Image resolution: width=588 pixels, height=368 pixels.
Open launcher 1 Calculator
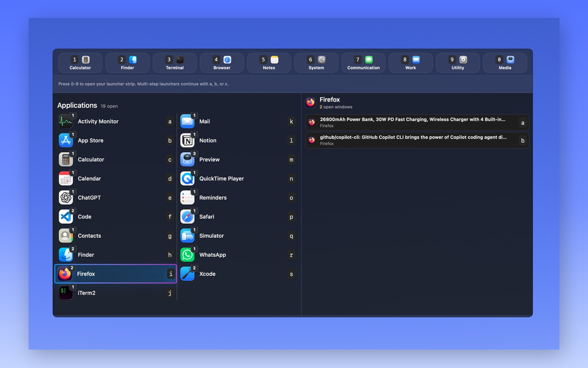pyautogui.click(x=80, y=63)
